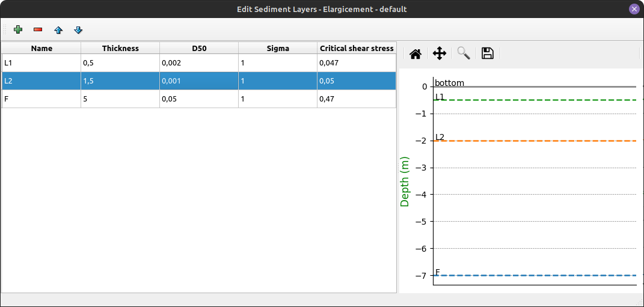Close the Edit Sediment Layers window
Image resolution: width=644 pixels, height=307 pixels.
(634, 9)
